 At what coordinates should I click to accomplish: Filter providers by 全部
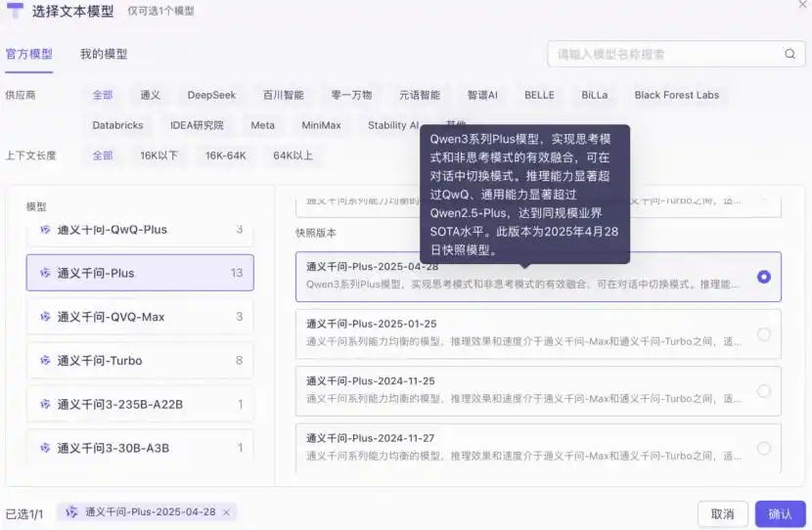pos(103,95)
